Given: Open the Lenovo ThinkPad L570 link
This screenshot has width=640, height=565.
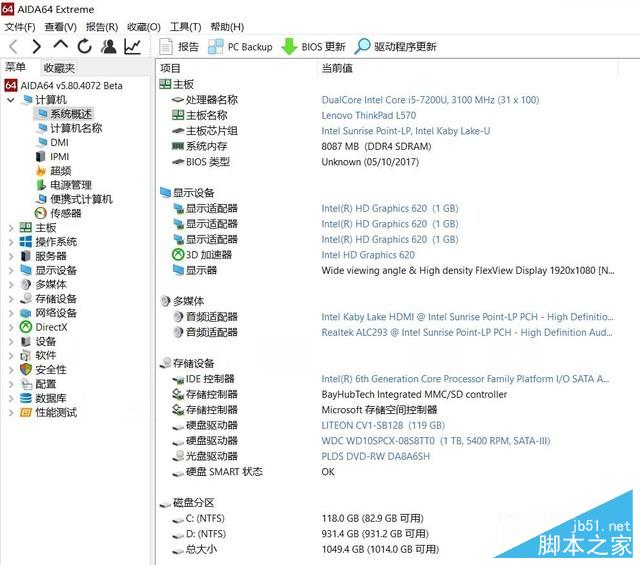Looking at the screenshot, I should click(x=369, y=116).
